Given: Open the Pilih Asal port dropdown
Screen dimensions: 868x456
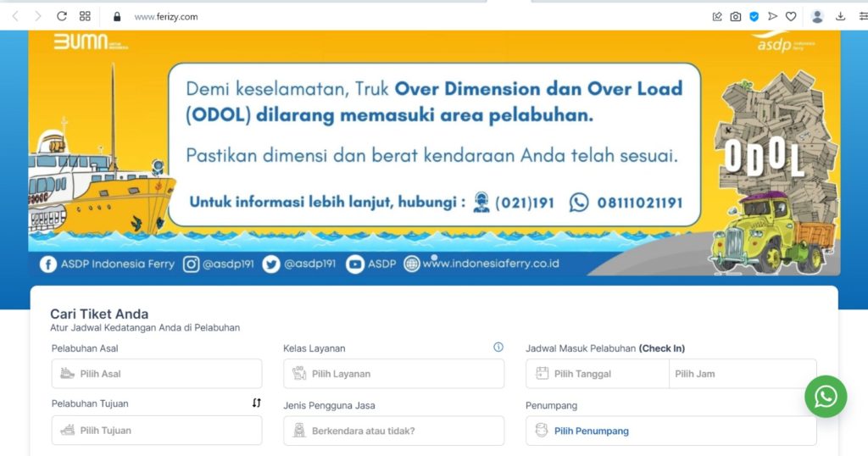Looking at the screenshot, I should [157, 374].
